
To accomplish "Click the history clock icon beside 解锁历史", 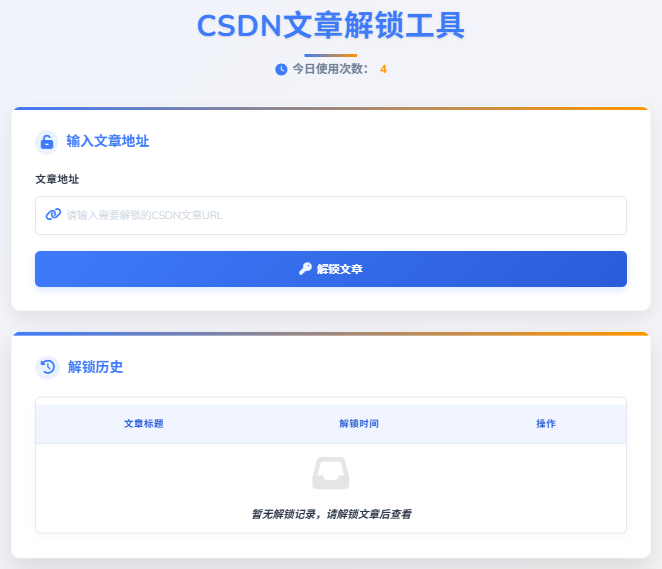I will (x=48, y=367).
